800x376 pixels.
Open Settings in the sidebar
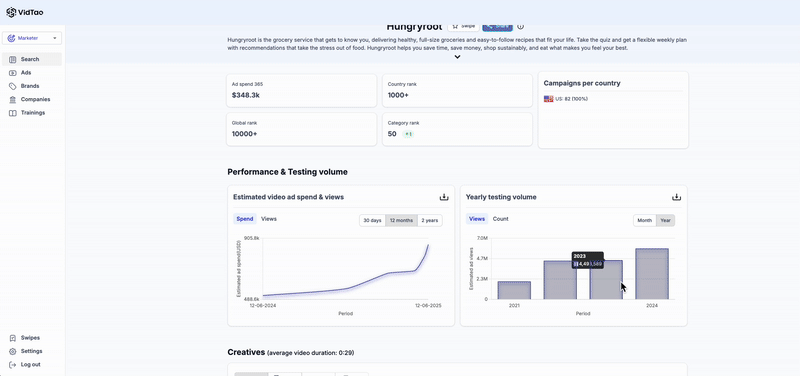point(32,351)
